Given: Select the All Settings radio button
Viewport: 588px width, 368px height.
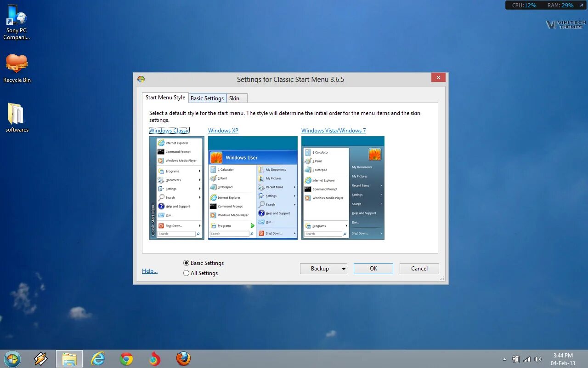Looking at the screenshot, I should point(186,273).
